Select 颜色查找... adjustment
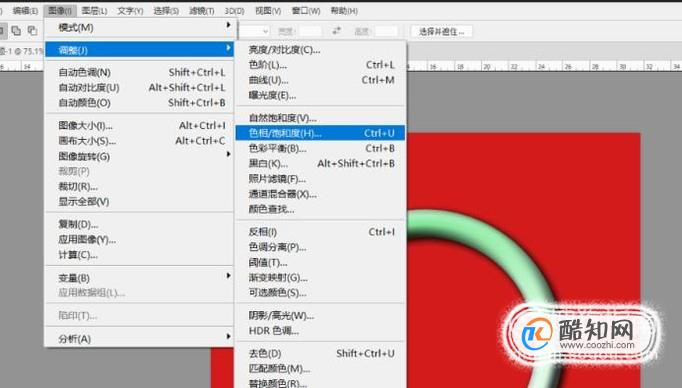Image resolution: width=682 pixels, height=388 pixels. coord(321,209)
